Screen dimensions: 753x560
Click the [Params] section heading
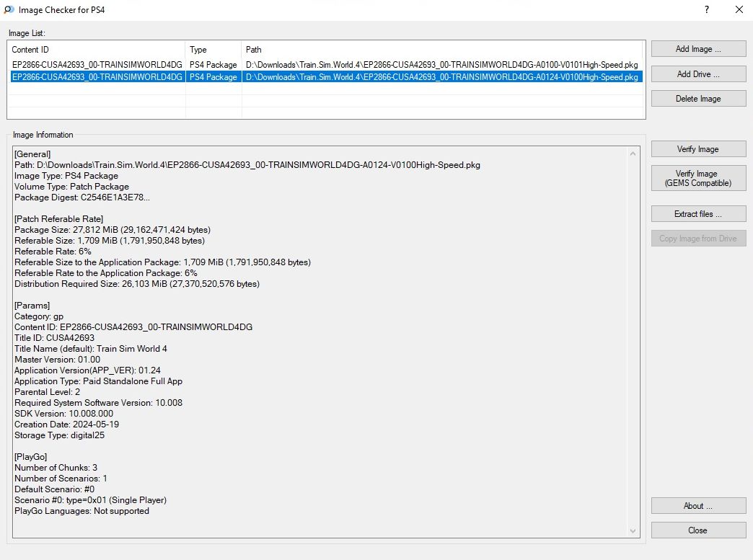pos(32,305)
